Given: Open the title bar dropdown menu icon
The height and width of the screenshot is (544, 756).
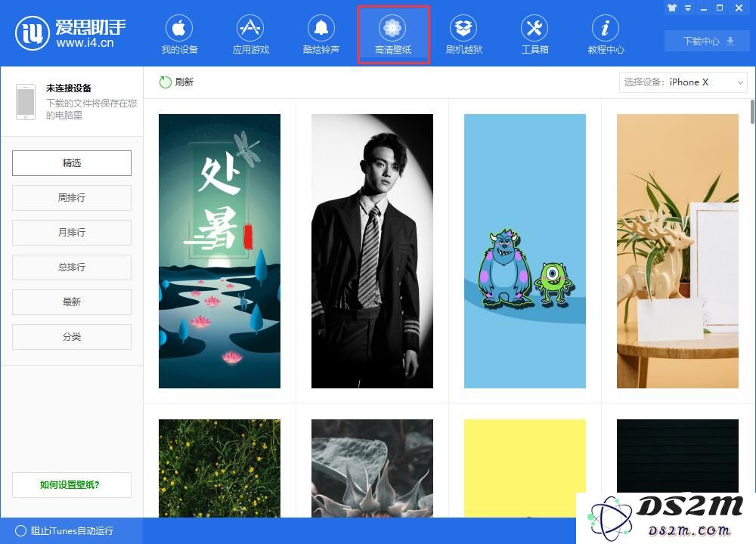Looking at the screenshot, I should [688, 8].
